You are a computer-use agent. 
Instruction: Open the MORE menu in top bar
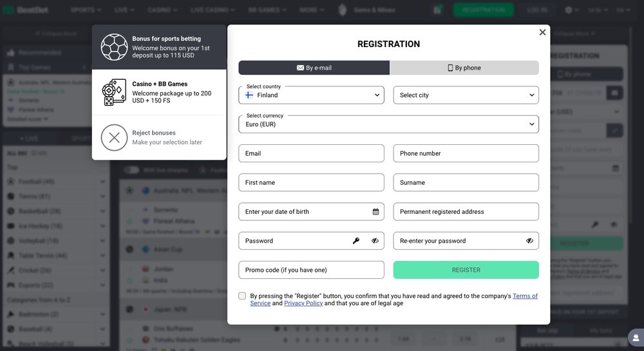[x=312, y=10]
